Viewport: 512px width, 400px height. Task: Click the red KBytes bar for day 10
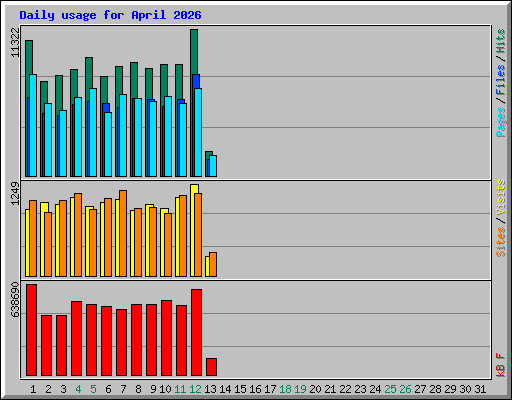click(167, 338)
